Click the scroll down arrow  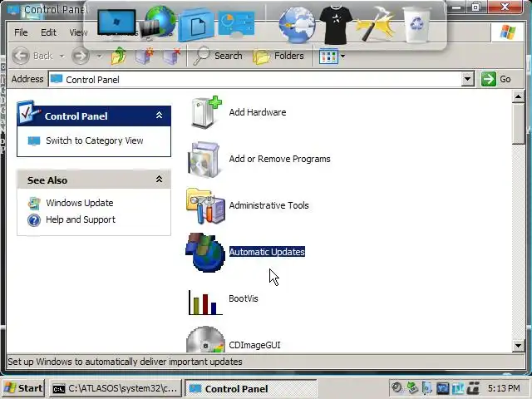click(x=518, y=346)
